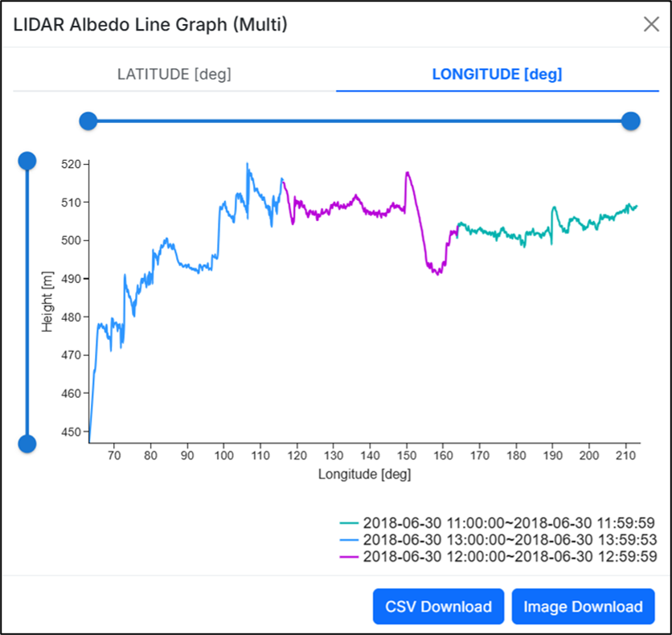The height and width of the screenshot is (635, 672).
Task: Select the LONGITUDE [deg] tab
Action: (x=497, y=75)
